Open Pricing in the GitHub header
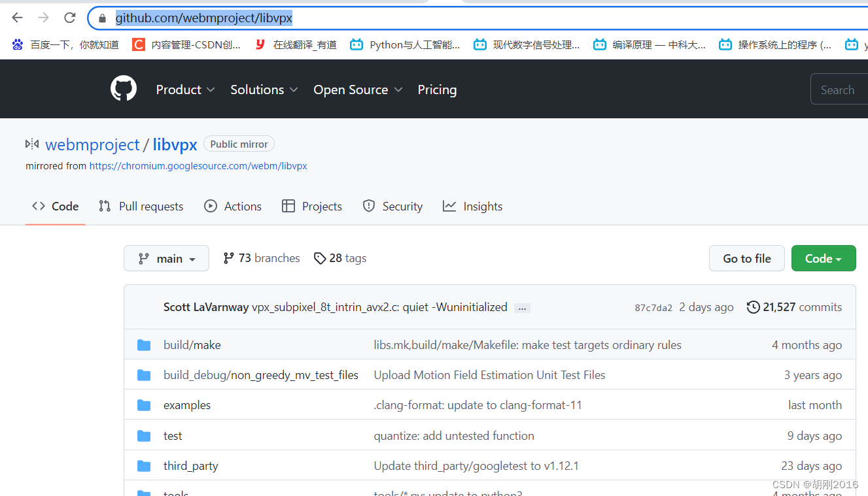Screen dimensions: 868x496 pos(437,90)
